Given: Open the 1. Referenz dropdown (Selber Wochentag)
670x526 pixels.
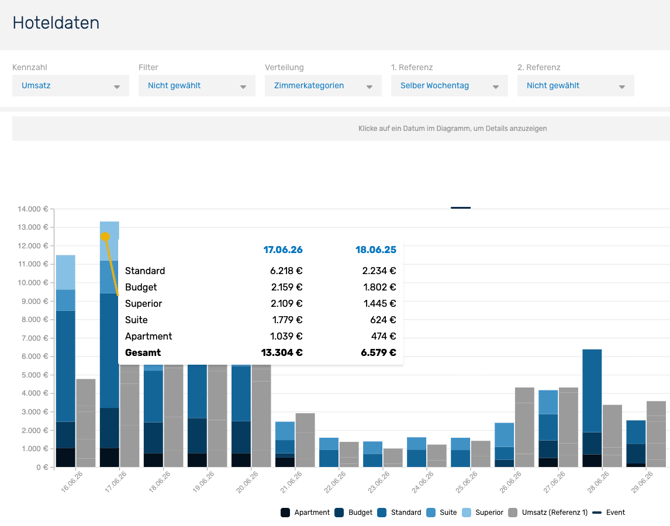Looking at the screenshot, I should pyautogui.click(x=448, y=86).
